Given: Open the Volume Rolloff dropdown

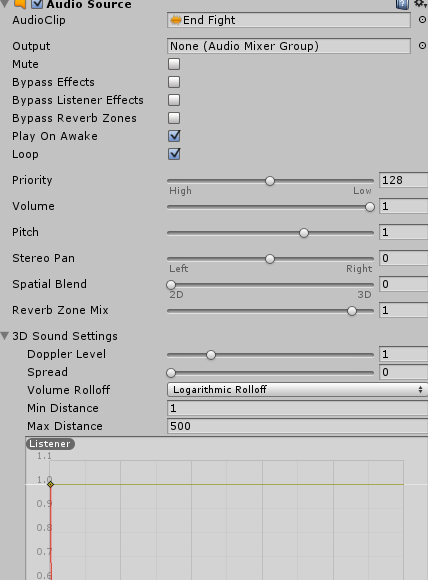Looking at the screenshot, I should coord(297,390).
